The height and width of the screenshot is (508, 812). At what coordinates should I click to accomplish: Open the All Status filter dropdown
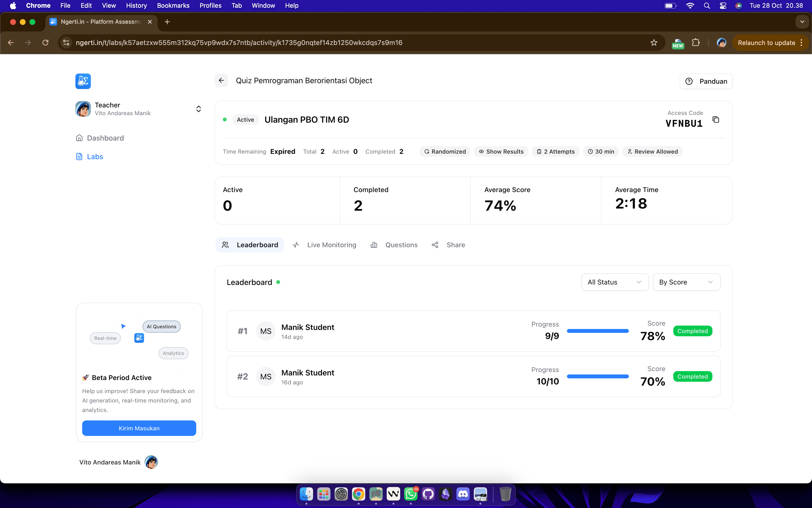click(615, 282)
